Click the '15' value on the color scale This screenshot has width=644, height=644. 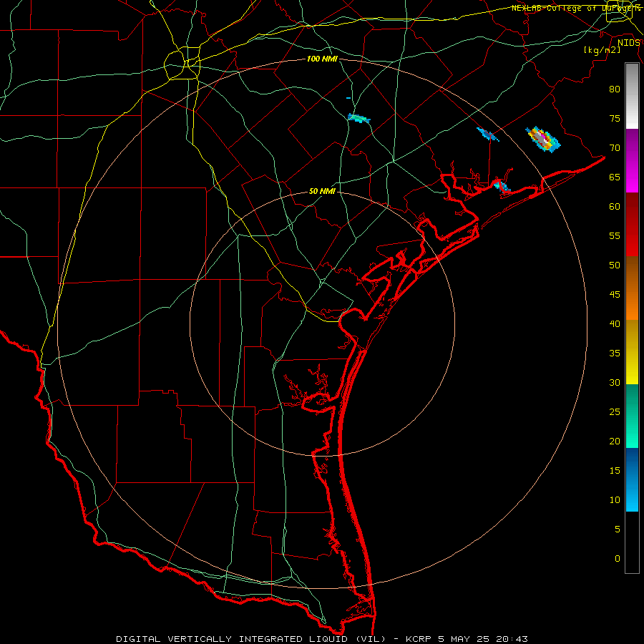pos(615,471)
